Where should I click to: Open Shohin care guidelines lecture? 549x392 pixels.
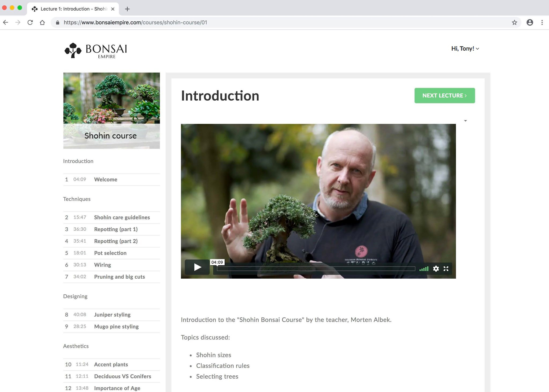(x=122, y=217)
